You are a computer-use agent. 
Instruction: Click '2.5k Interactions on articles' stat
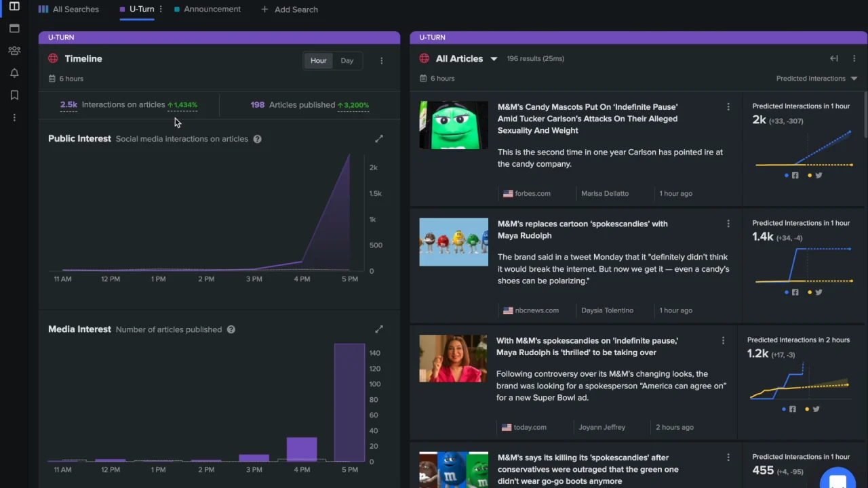click(129, 105)
